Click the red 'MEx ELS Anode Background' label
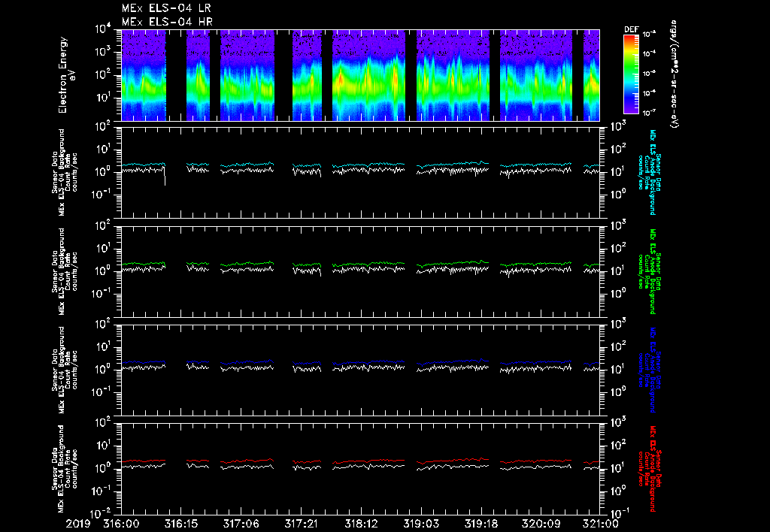This screenshot has width=770, height=532. pos(653,469)
